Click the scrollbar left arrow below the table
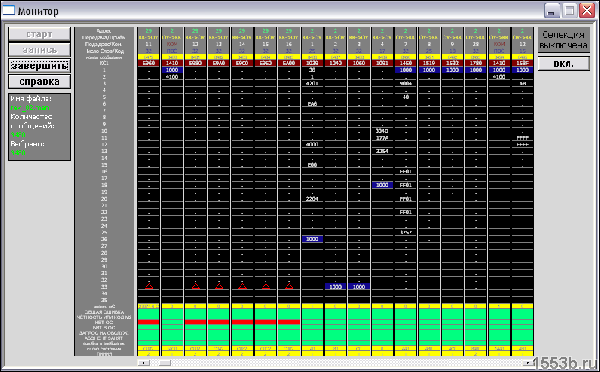The height and width of the screenshot is (372, 600). (143, 362)
